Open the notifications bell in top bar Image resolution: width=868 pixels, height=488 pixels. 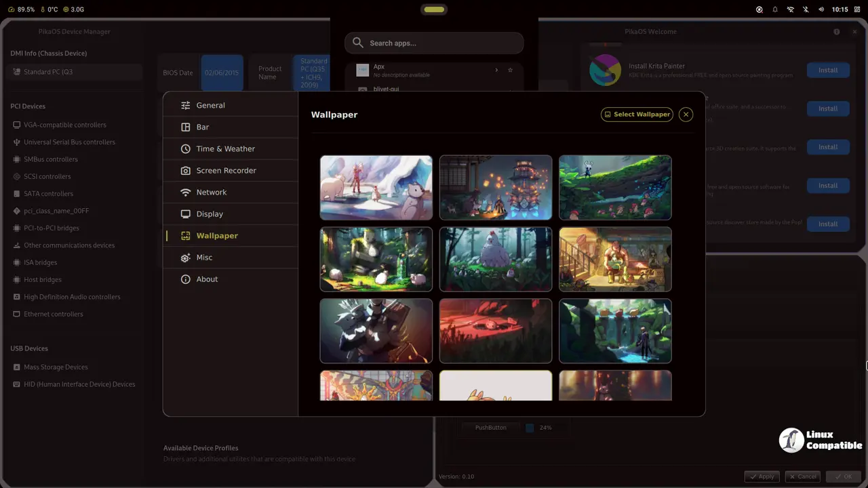[x=775, y=9]
